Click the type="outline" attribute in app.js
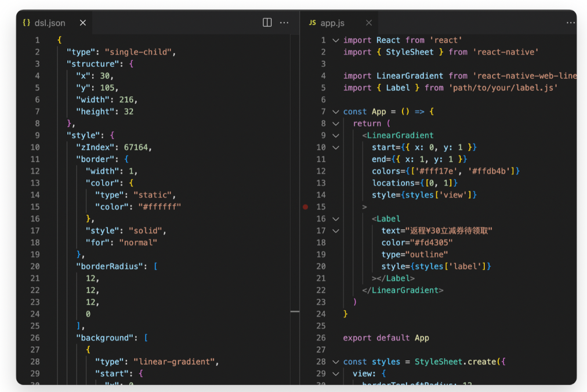 [414, 255]
